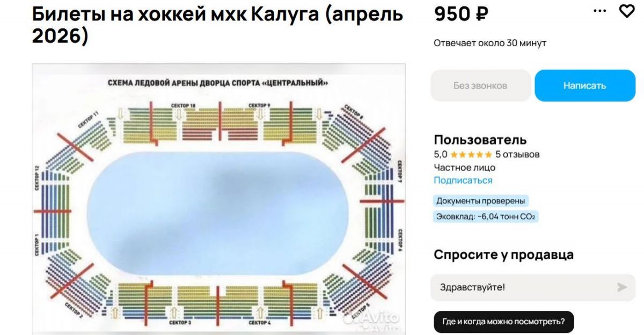Open the arena seating scheme image

point(218,199)
